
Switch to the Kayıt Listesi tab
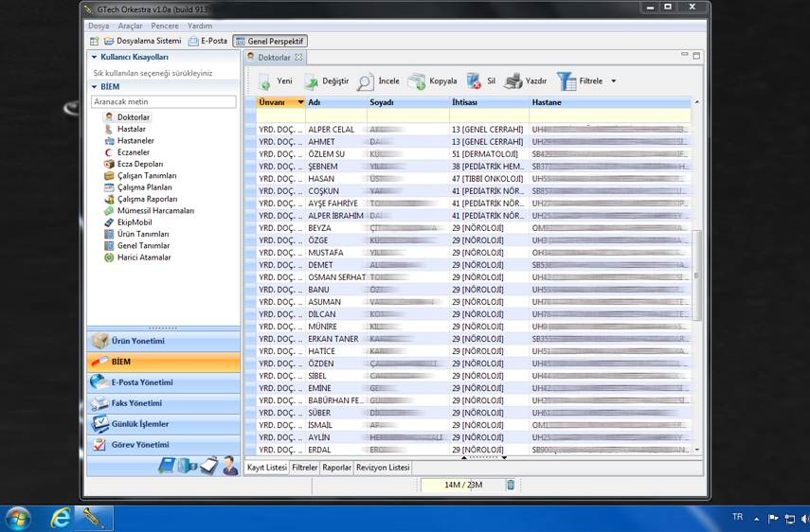[x=266, y=468]
